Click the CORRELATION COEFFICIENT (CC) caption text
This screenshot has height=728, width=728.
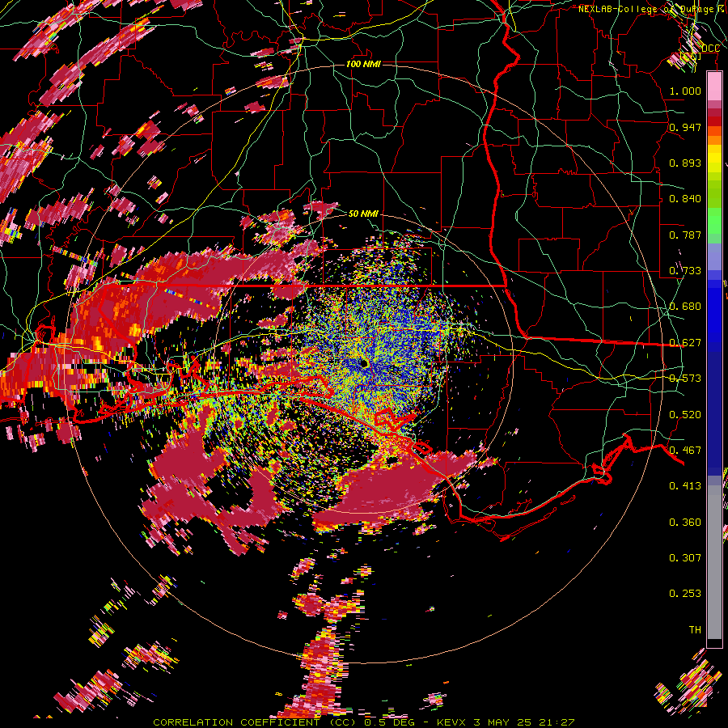point(256,722)
